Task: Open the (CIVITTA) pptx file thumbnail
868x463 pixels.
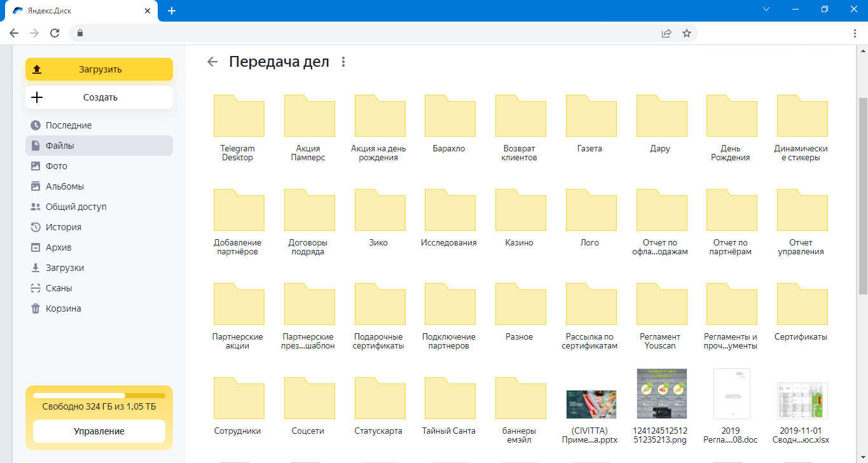Action: pyautogui.click(x=591, y=404)
